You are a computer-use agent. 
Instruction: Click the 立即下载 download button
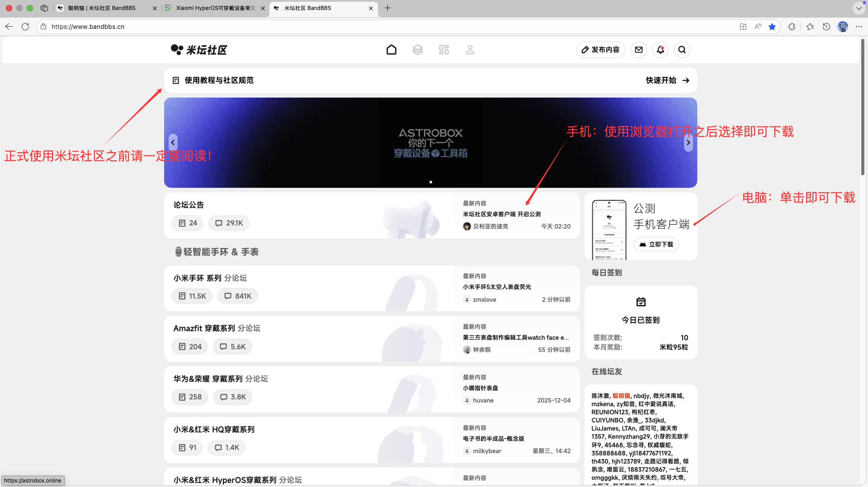(656, 244)
